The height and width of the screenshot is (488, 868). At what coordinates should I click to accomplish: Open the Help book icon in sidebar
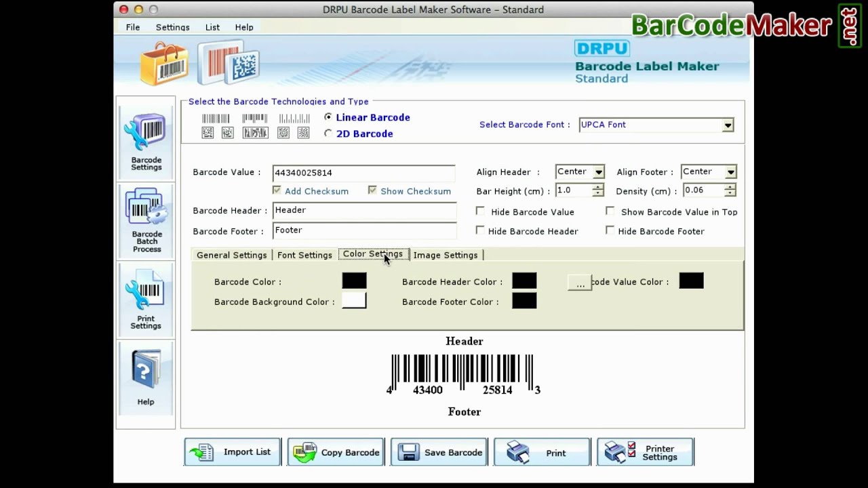pos(146,370)
